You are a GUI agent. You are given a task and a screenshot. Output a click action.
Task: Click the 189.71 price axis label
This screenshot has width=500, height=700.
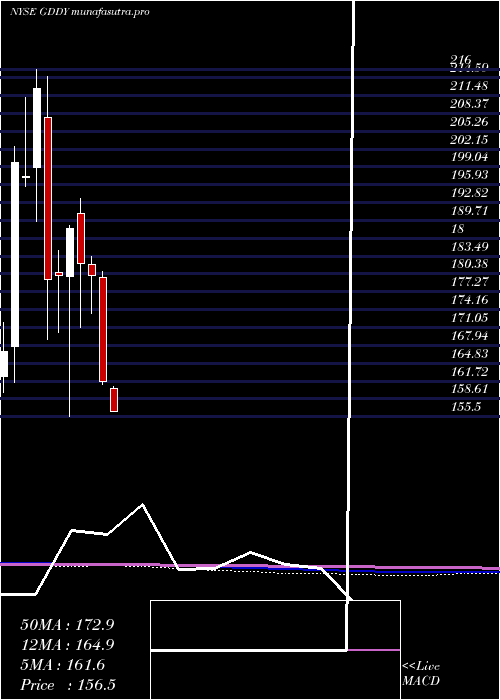[x=469, y=210]
